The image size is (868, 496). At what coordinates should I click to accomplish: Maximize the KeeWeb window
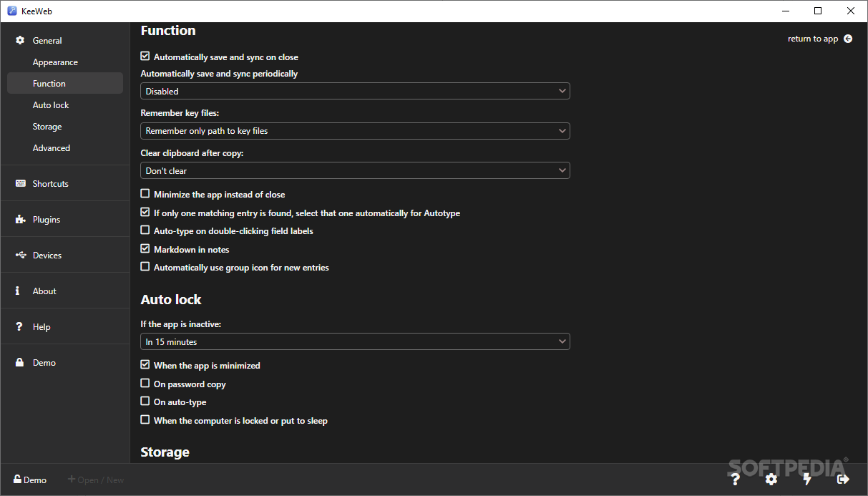[x=818, y=11]
